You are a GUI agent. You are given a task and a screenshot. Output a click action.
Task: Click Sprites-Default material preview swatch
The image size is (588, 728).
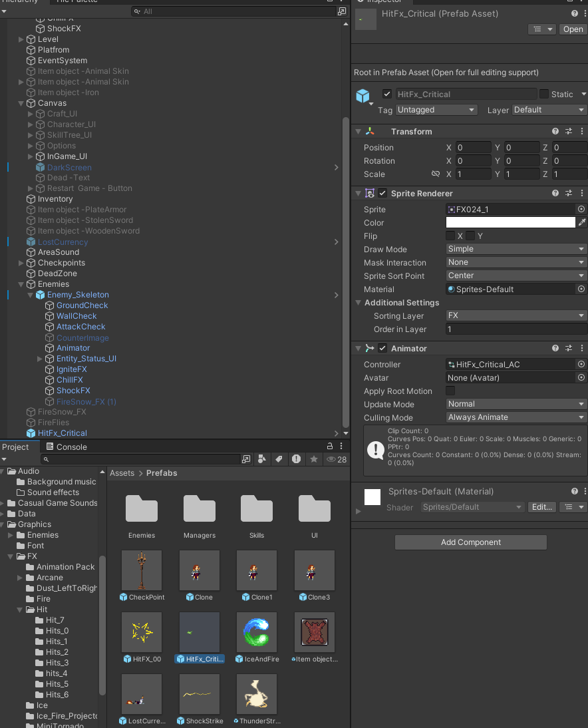click(372, 497)
